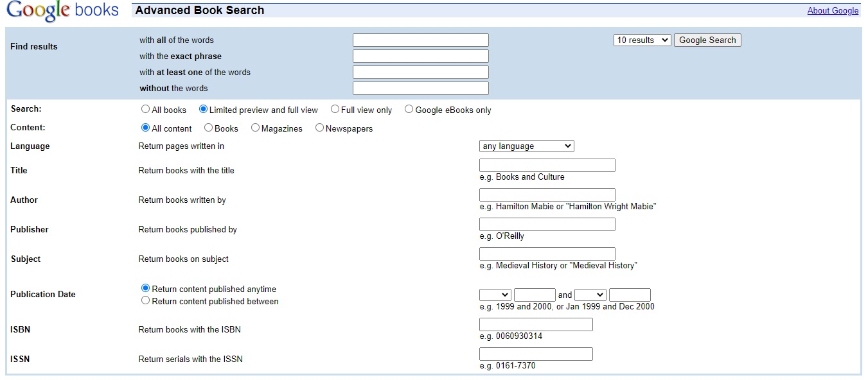Choose the Books content radio button
The image size is (868, 380).
click(x=209, y=128)
